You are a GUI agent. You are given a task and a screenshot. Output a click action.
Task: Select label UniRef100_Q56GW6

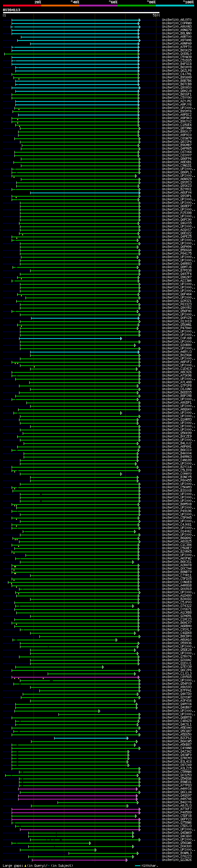(177, 843)
